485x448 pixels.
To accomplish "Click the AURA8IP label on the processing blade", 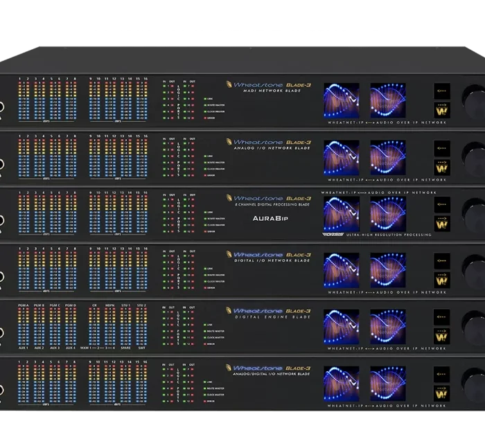I will pos(270,218).
